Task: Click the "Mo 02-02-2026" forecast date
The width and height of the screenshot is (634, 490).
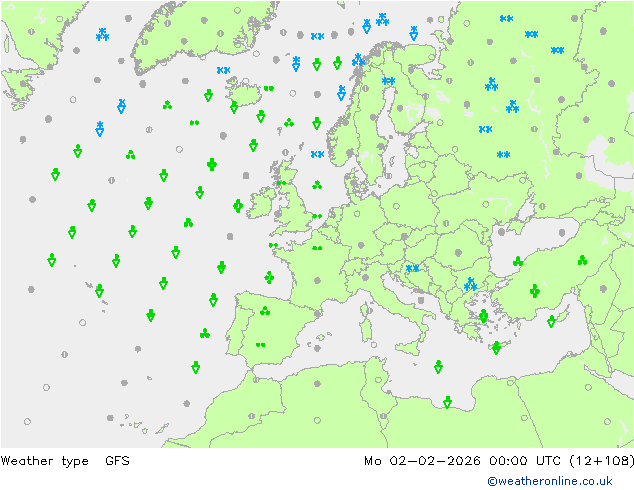Action: [422, 460]
